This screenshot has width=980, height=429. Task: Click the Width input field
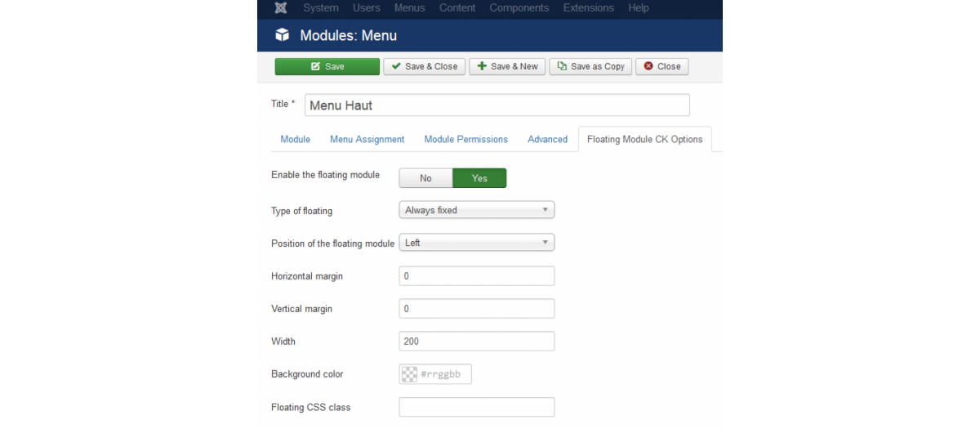click(477, 342)
